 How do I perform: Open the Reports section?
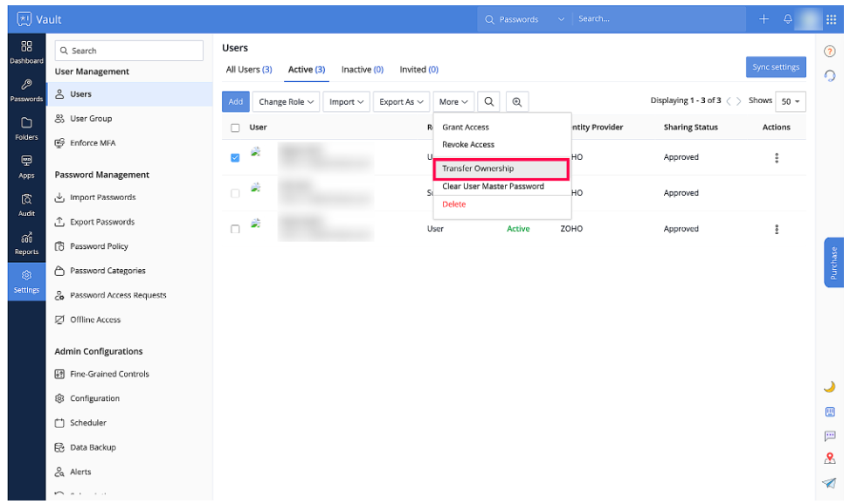[x=26, y=244]
